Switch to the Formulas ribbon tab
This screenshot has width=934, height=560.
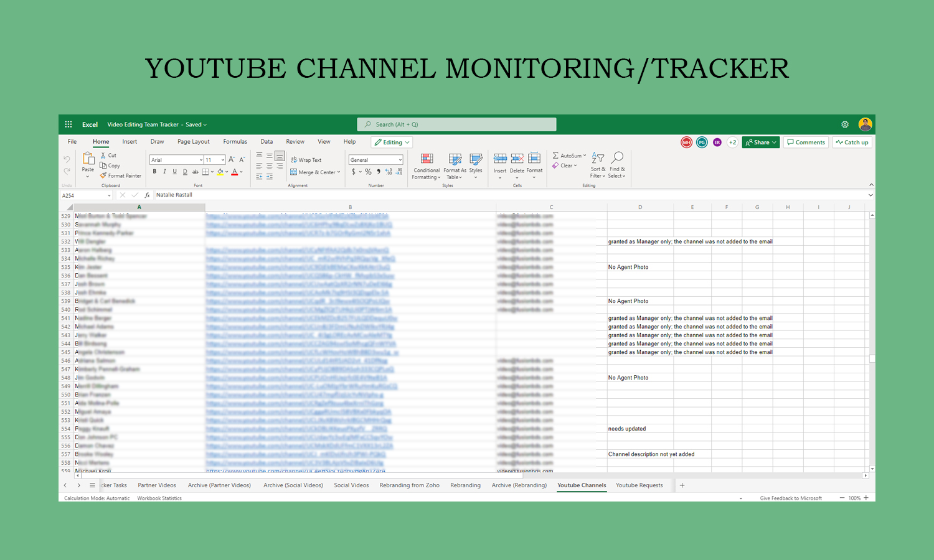coord(235,142)
